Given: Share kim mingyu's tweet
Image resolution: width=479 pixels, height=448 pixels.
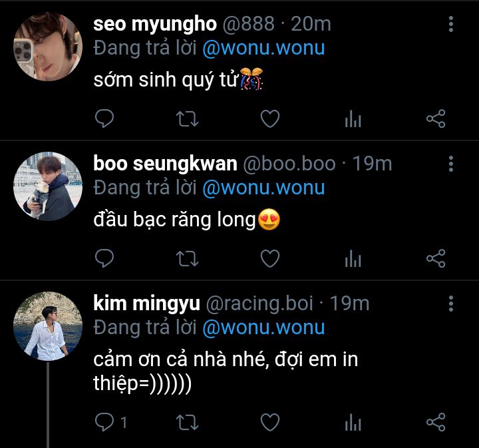Looking at the screenshot, I should 435,421.
